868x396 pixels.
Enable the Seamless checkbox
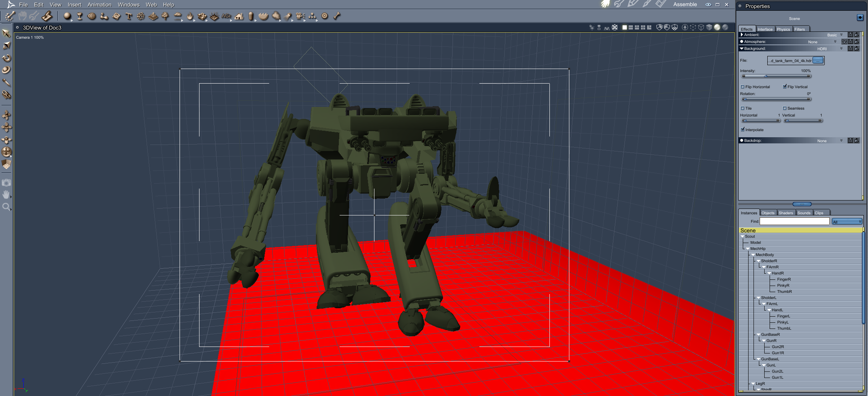point(785,108)
